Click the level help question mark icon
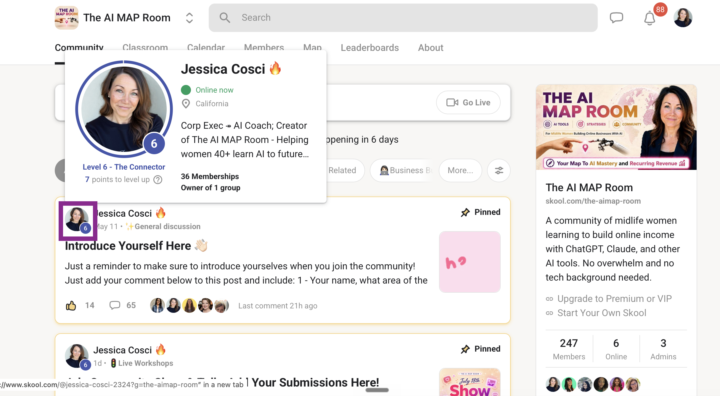720x396 pixels. pyautogui.click(x=158, y=180)
